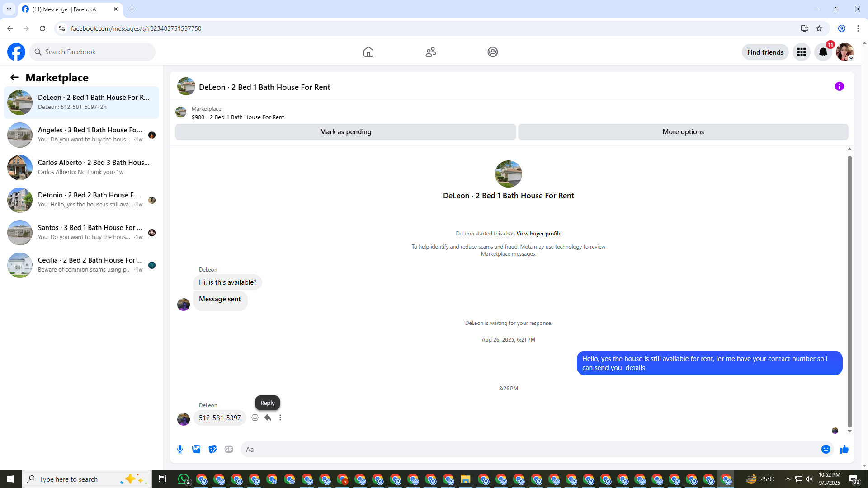Open more actions for phone number message
The image size is (868, 488).
pyautogui.click(x=280, y=418)
